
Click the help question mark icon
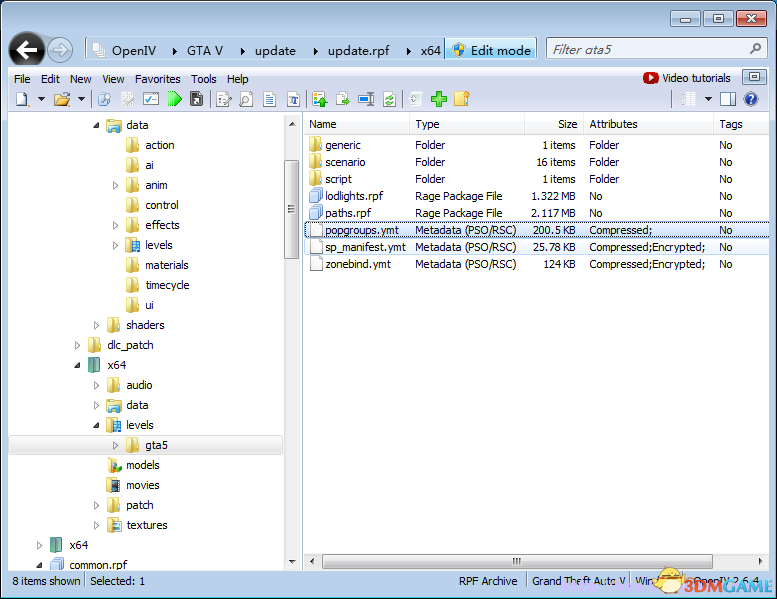(751, 99)
